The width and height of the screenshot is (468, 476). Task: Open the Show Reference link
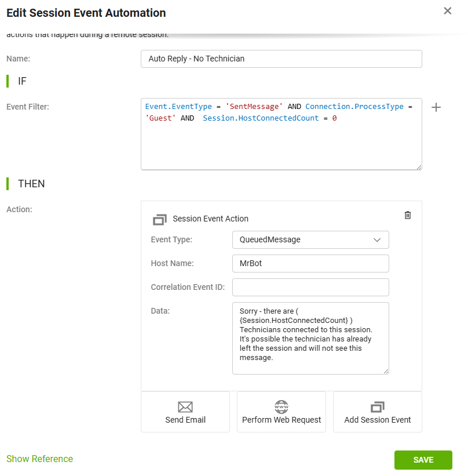coord(39,459)
